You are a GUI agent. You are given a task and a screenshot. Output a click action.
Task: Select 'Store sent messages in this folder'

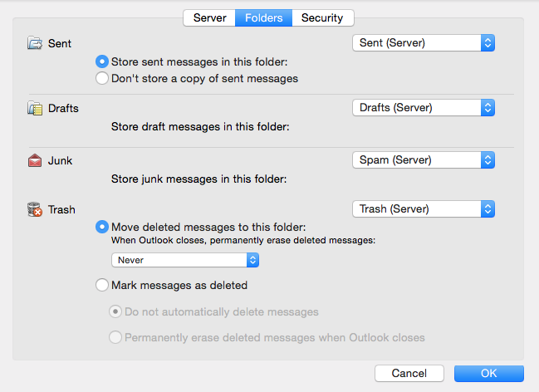point(102,61)
